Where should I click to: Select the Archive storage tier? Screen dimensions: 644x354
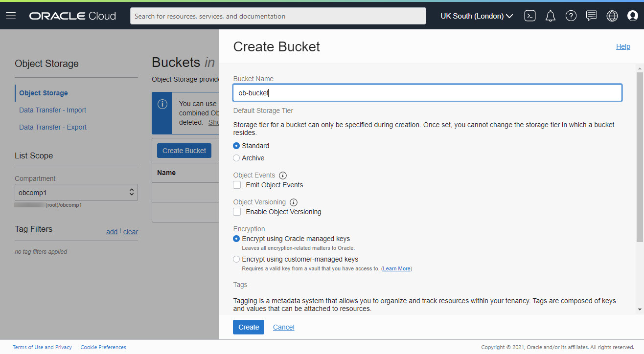[x=237, y=158]
